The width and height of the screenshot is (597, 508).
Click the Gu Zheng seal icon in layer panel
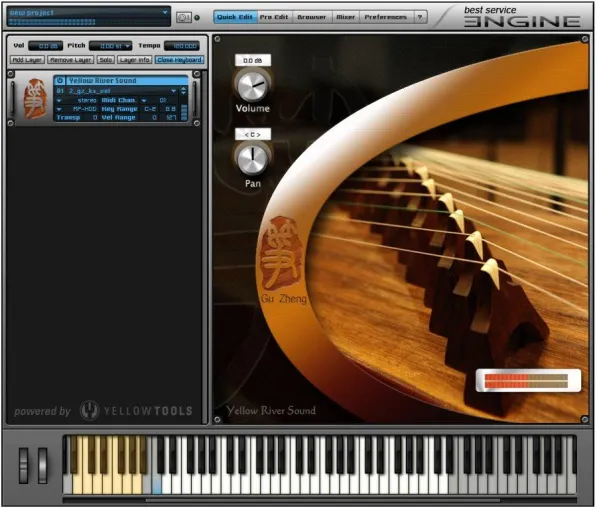point(35,99)
